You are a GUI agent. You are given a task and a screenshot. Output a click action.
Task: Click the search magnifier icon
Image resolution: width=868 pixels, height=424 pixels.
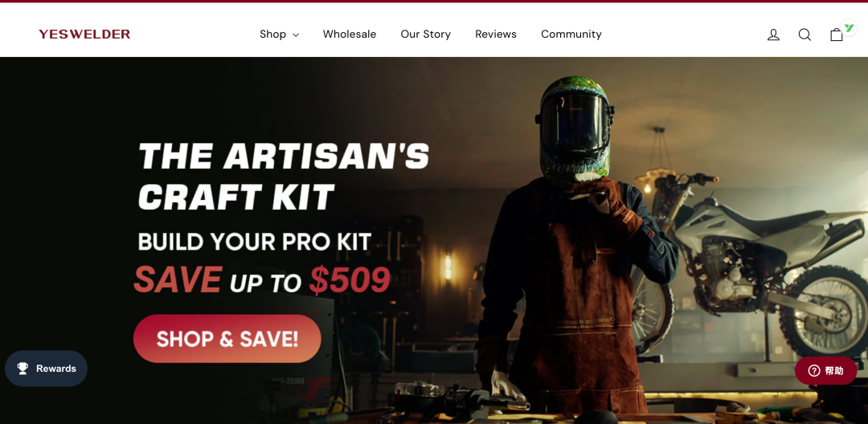pyautogui.click(x=805, y=35)
